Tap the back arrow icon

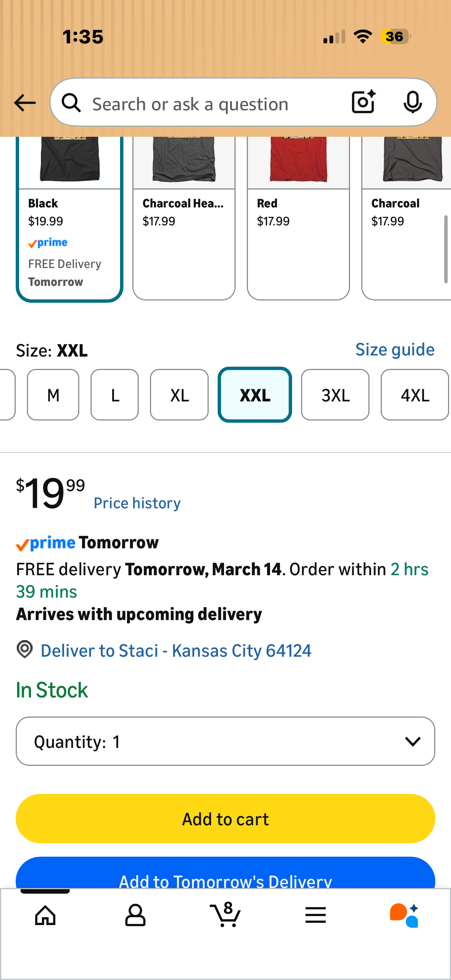[25, 103]
